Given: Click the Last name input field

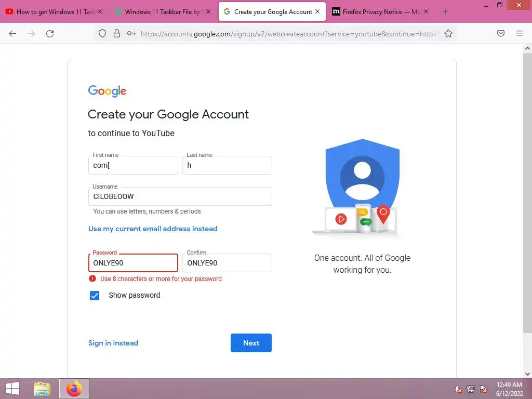Looking at the screenshot, I should pyautogui.click(x=228, y=165).
